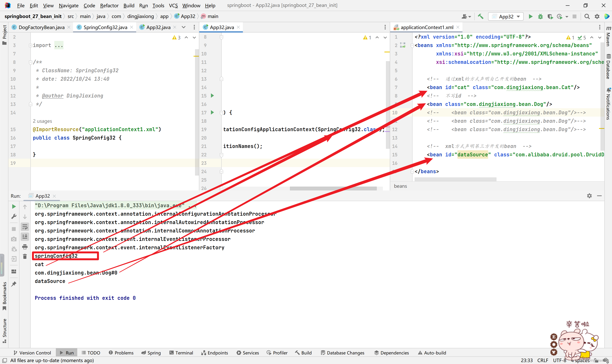The height and width of the screenshot is (364, 612).
Task: Toggle scroll to end in Run console
Action: [x=25, y=237]
